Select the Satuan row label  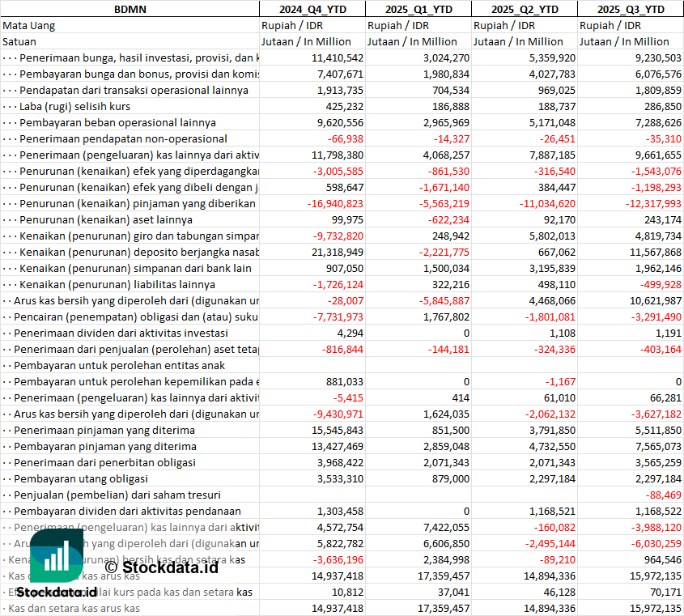coord(19,41)
